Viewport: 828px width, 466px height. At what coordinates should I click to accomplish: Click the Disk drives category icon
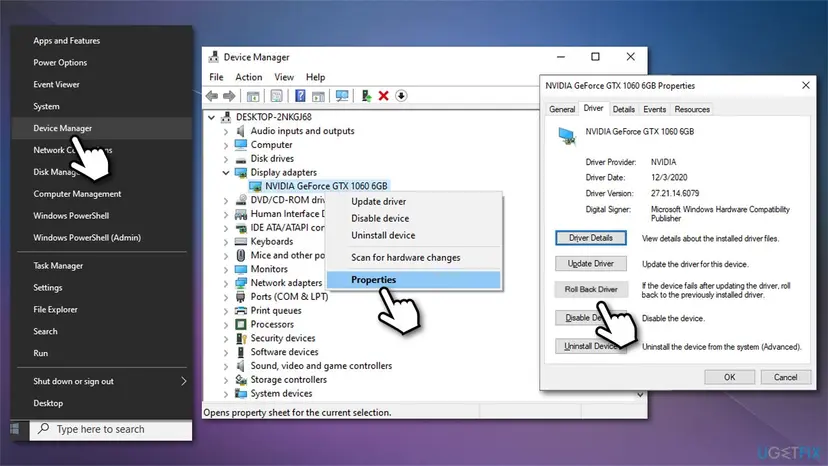[241, 159]
